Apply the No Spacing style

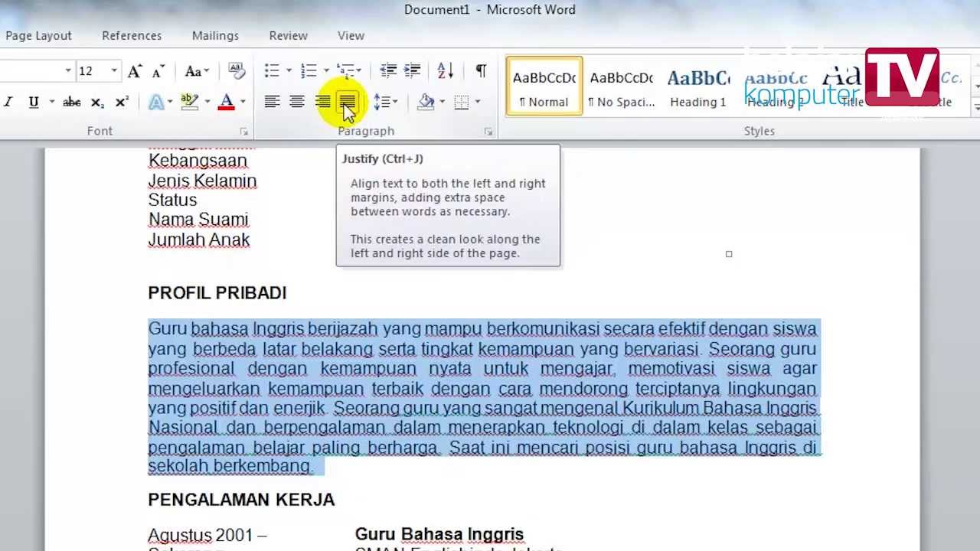click(621, 86)
